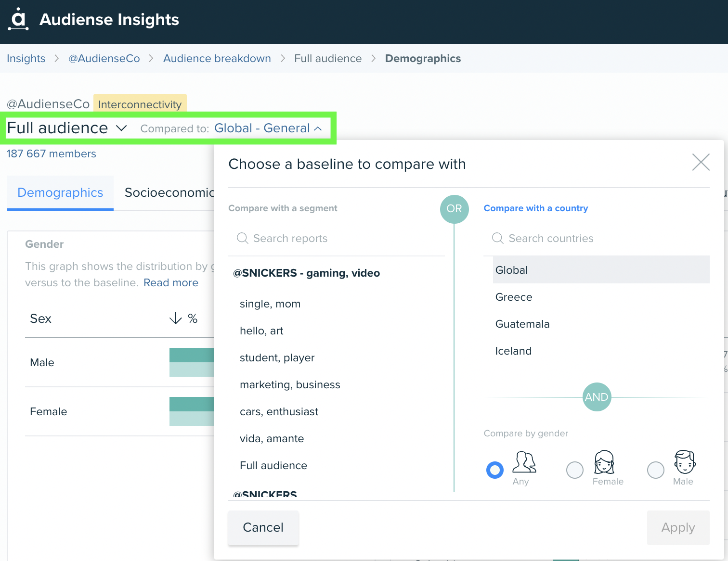The height and width of the screenshot is (561, 728).
Task: Select Greece in the country list
Action: (x=601, y=297)
